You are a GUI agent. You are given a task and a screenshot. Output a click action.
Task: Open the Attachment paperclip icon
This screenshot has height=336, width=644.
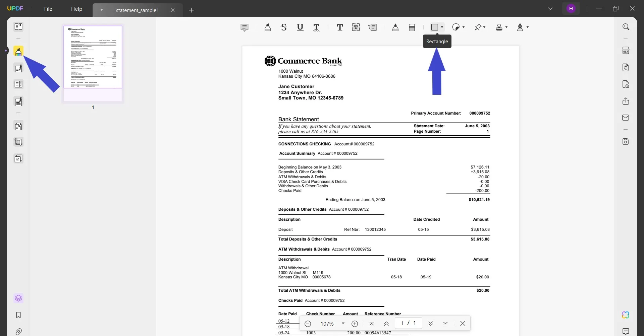[x=18, y=332]
